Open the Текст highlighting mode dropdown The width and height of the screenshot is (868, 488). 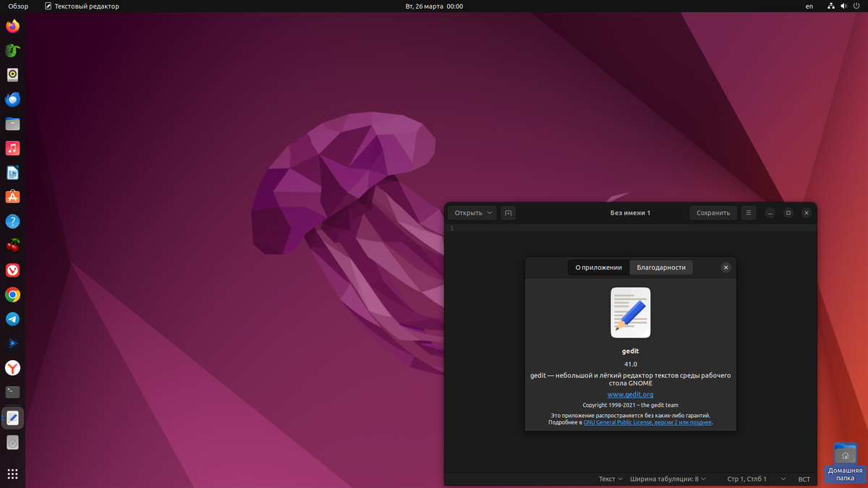click(x=610, y=479)
